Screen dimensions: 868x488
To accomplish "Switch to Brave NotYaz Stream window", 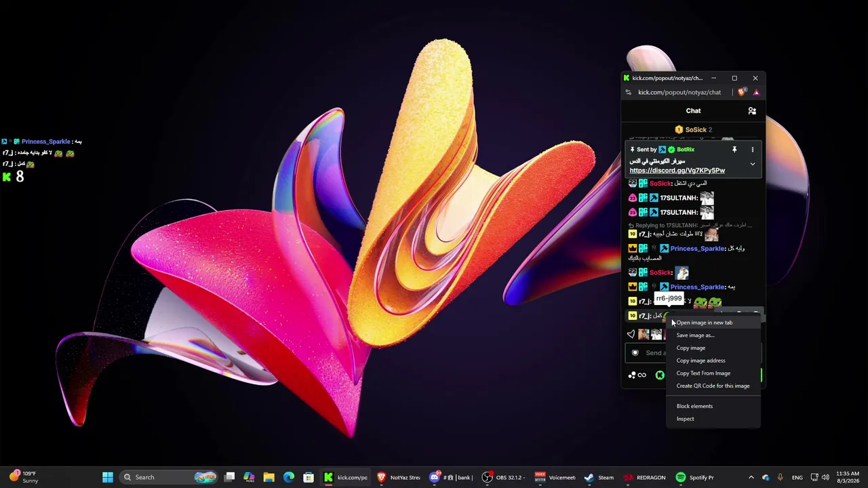I will (x=399, y=477).
